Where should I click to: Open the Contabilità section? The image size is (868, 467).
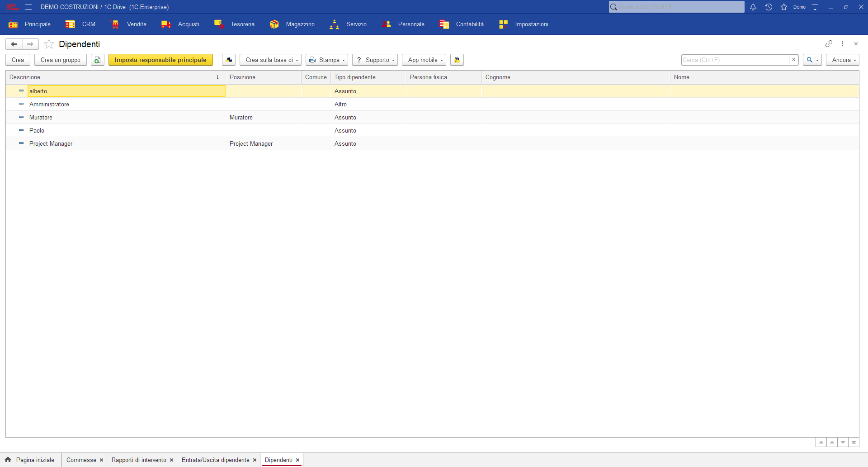[462, 24]
